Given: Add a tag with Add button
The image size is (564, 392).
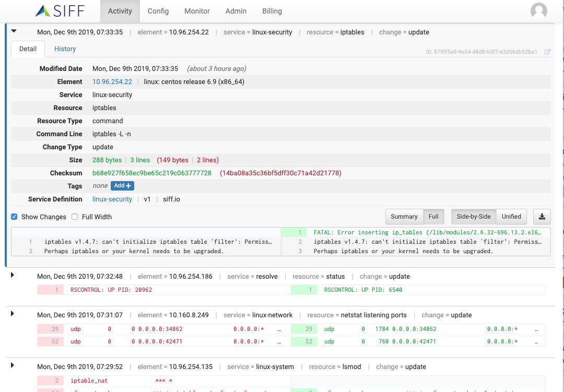Looking at the screenshot, I should [x=122, y=186].
